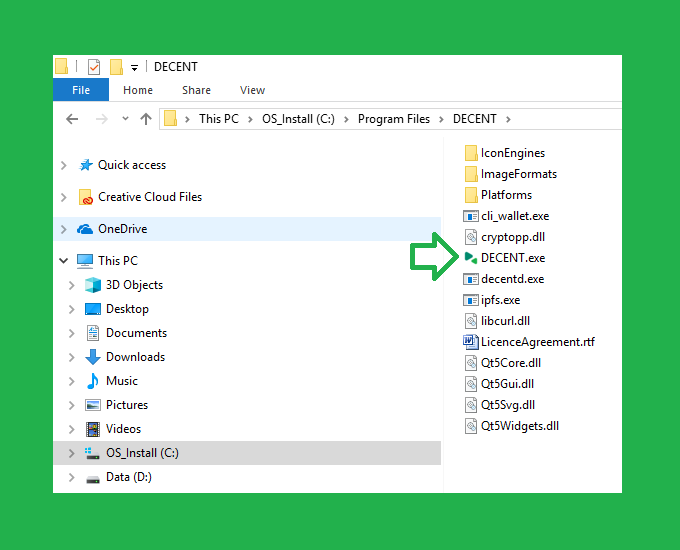Click the Downloads arrow icon
This screenshot has width=680, height=550.
point(93,357)
